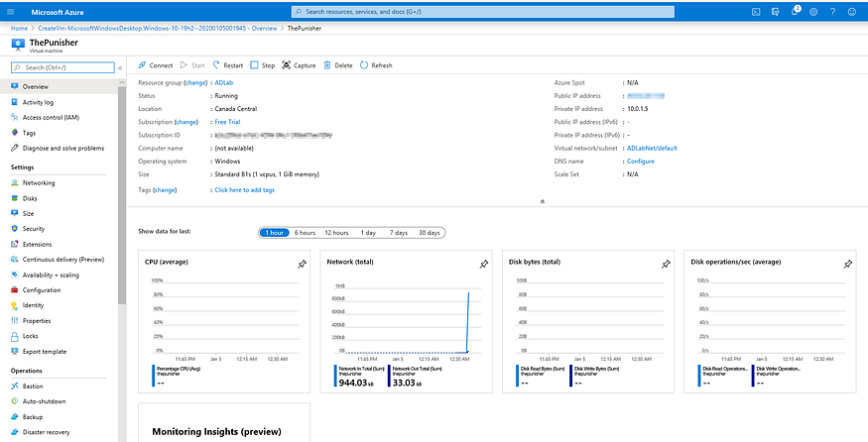The width and height of the screenshot is (868, 442).
Task: Open portal settings gear icon
Action: (x=813, y=11)
